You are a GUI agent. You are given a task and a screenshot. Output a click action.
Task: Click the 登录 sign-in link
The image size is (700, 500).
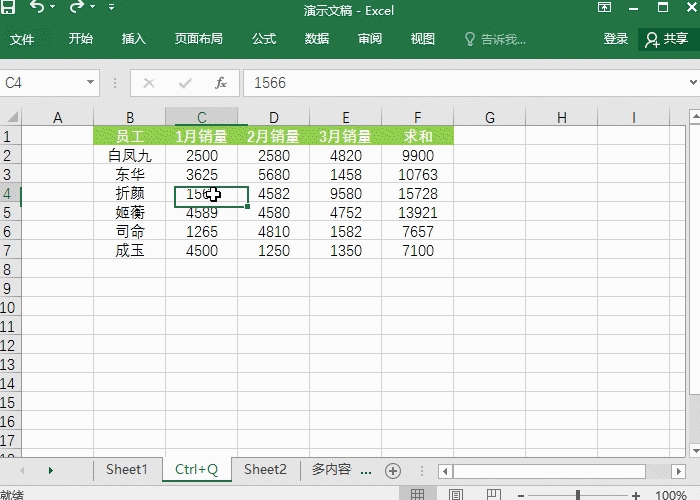pyautogui.click(x=616, y=39)
